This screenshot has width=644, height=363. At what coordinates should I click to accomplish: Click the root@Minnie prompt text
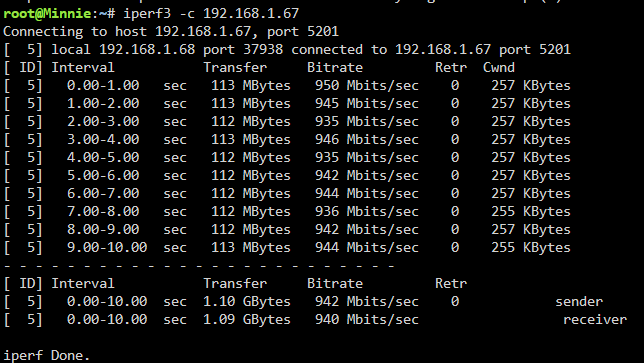[x=47, y=14]
